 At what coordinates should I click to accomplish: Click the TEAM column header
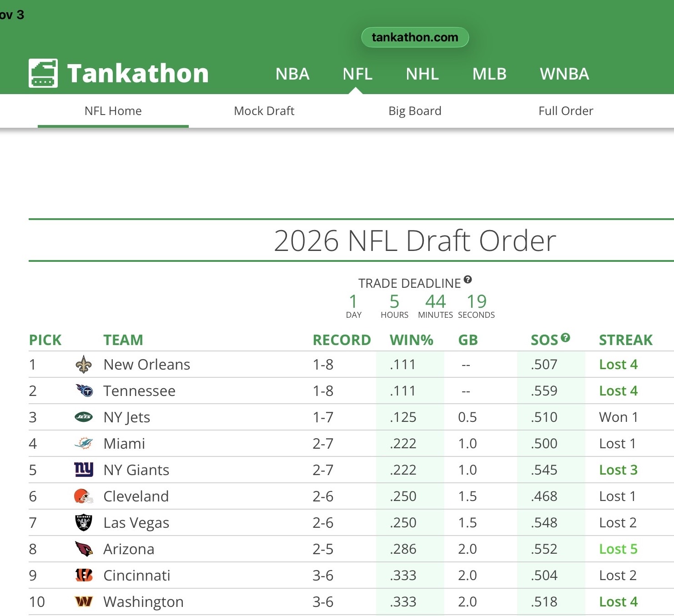pyautogui.click(x=123, y=340)
